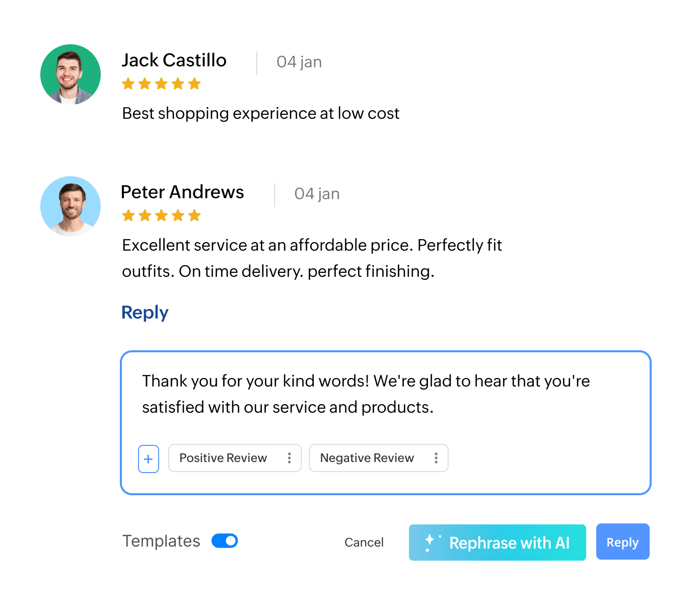Click the plus icon to add a template

pos(149,459)
